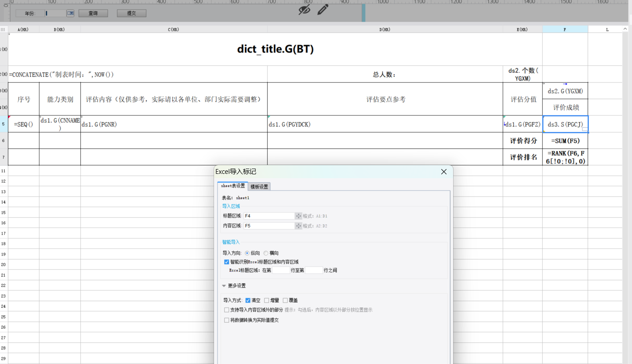Click the second Excel标题区域 row input

pyautogui.click(x=314, y=270)
